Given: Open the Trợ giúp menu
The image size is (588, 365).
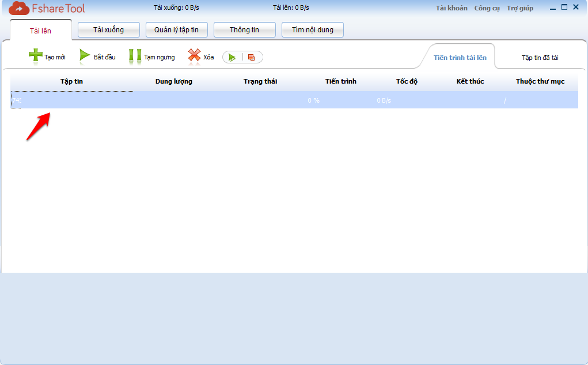Looking at the screenshot, I should (x=519, y=8).
